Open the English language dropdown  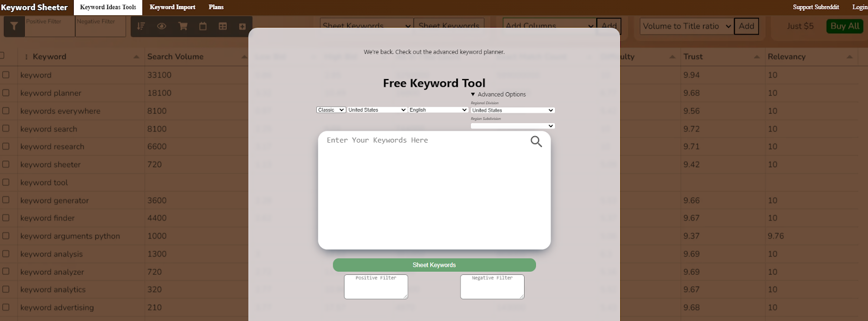point(438,110)
